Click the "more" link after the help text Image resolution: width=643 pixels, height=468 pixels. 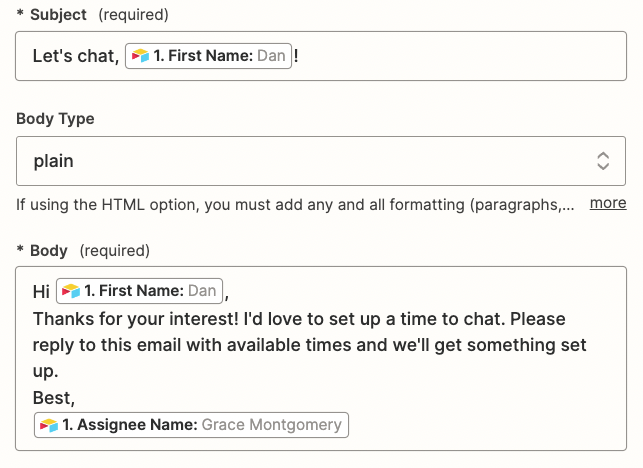coord(608,203)
